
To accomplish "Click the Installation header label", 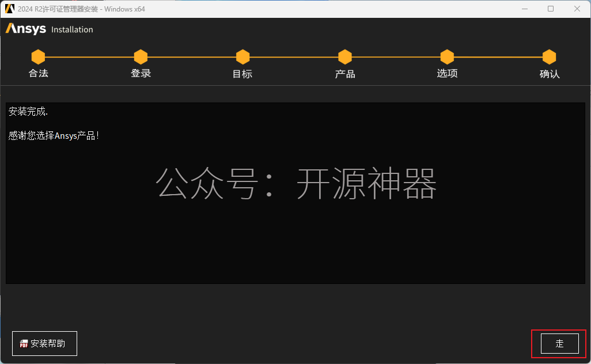I will click(72, 29).
